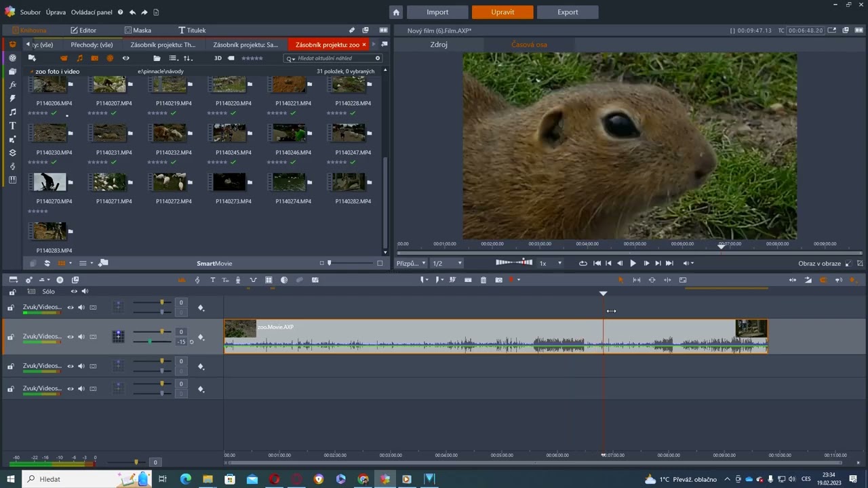The height and width of the screenshot is (488, 868).
Task: Click the home button in top bar
Action: coord(396,12)
